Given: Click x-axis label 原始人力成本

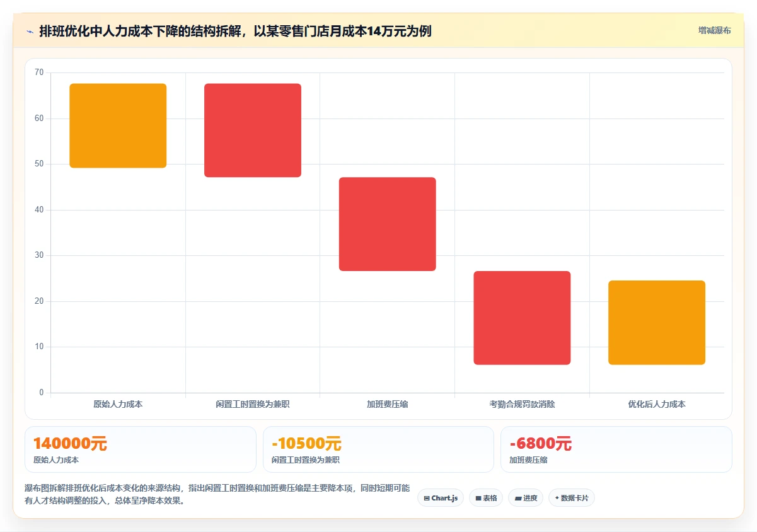Looking at the screenshot, I should pos(118,404).
